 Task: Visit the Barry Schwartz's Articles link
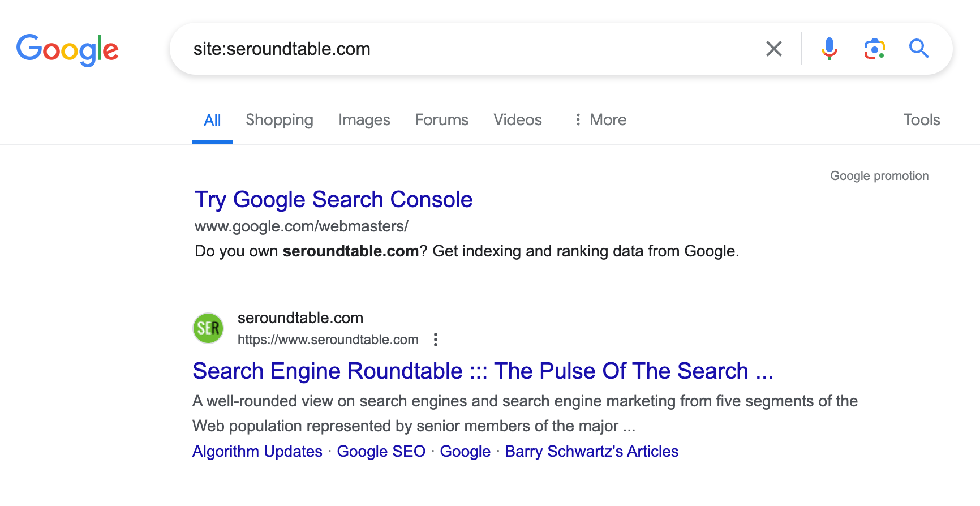(x=591, y=451)
